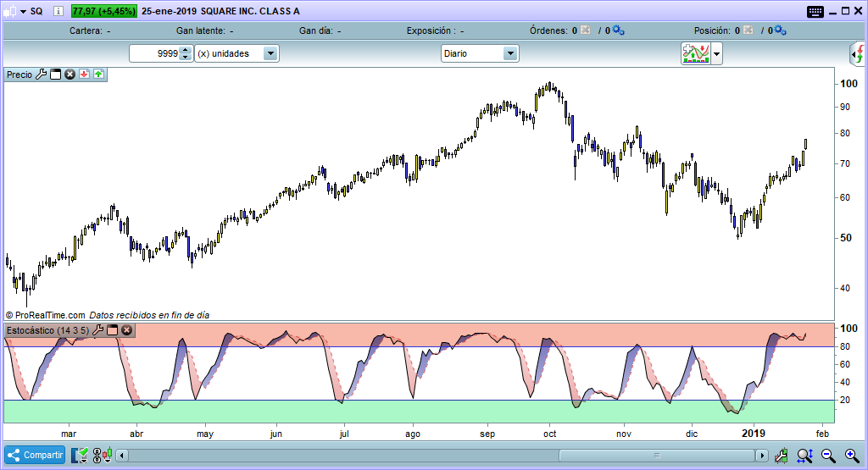Image resolution: width=868 pixels, height=470 pixels.
Task: Open the on-screen keyboard icon in title bar
Action: (x=815, y=11)
